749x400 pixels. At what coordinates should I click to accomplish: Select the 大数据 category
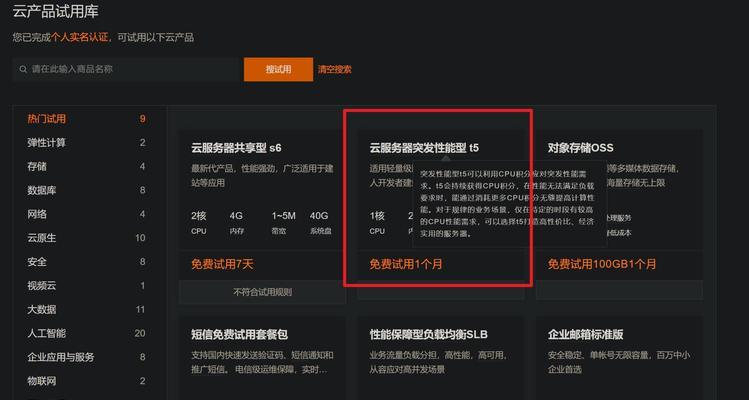42,310
